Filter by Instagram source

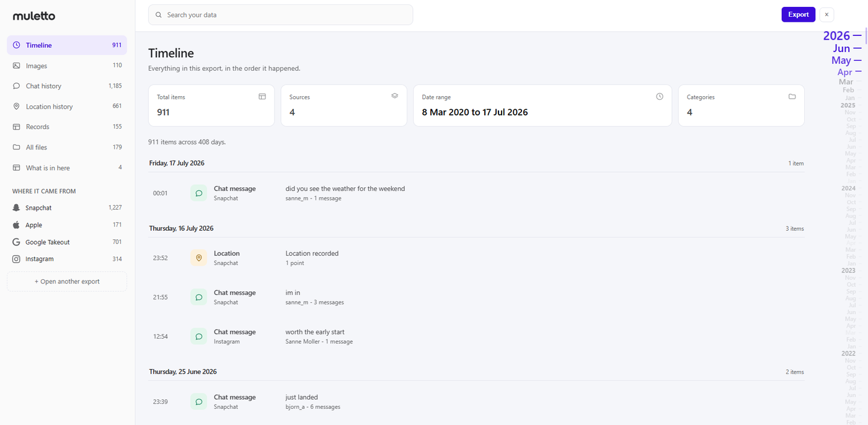click(67, 259)
